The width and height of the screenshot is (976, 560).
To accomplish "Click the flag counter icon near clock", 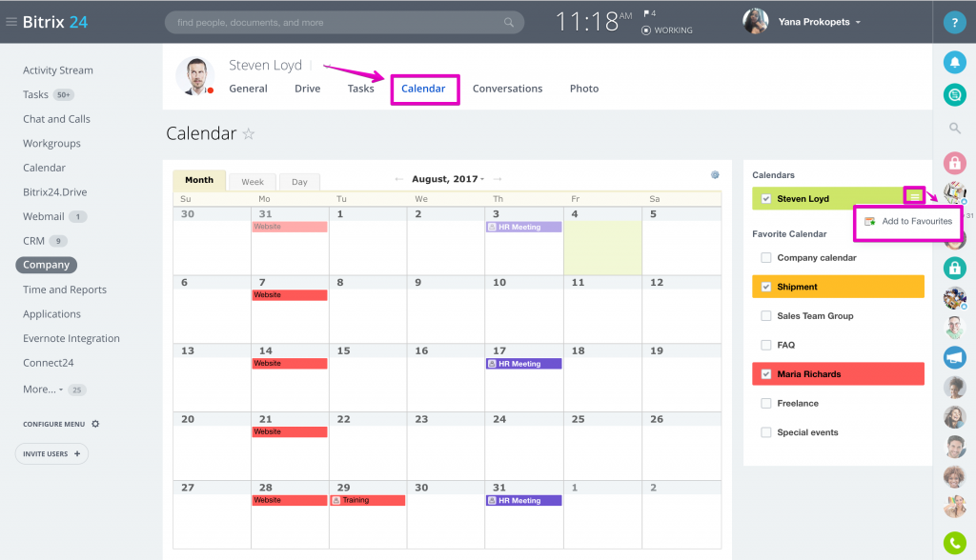I will (649, 13).
